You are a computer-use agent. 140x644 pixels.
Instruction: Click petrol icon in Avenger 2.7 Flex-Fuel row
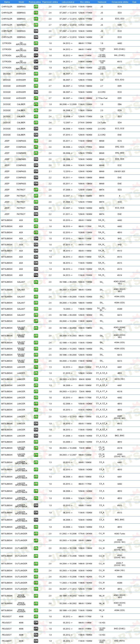tap(36, 98)
